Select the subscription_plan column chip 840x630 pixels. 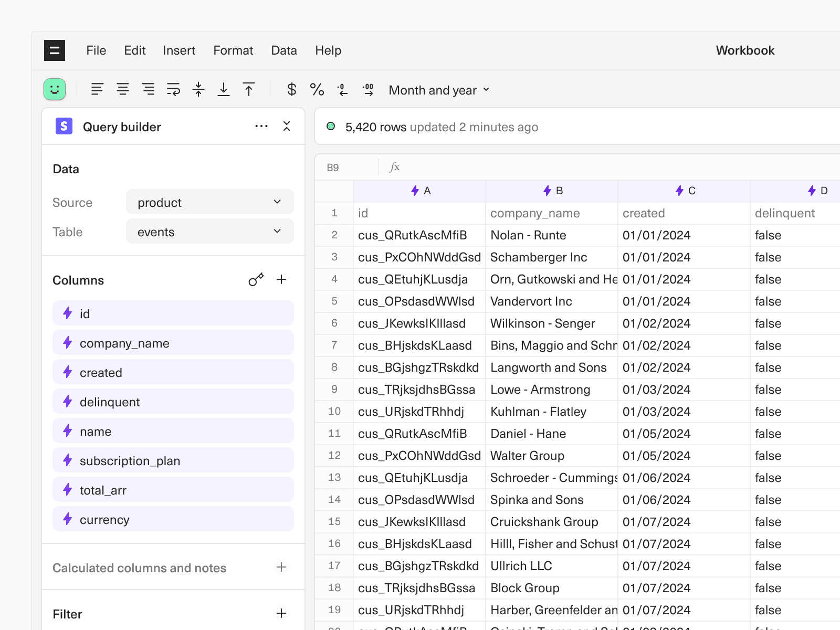(173, 460)
